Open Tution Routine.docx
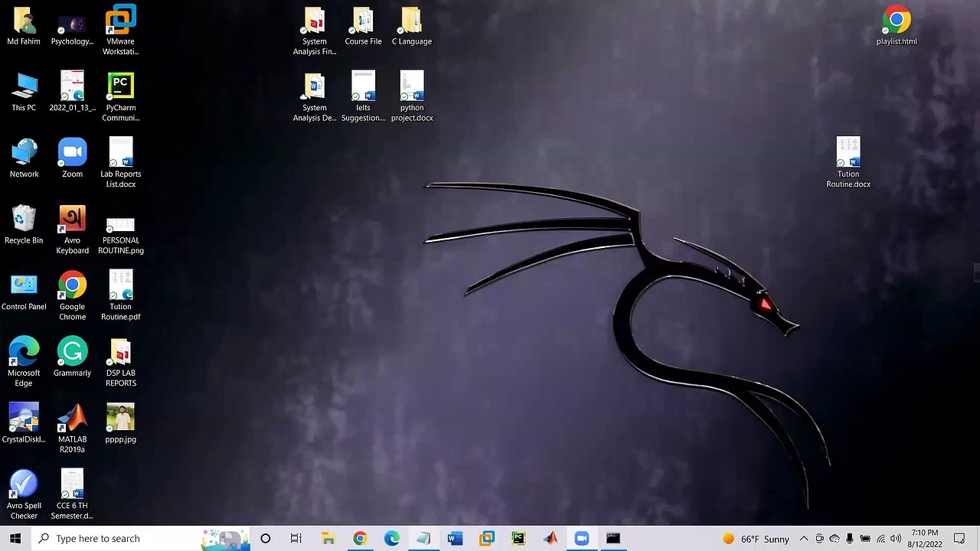The width and height of the screenshot is (980, 551). click(848, 163)
